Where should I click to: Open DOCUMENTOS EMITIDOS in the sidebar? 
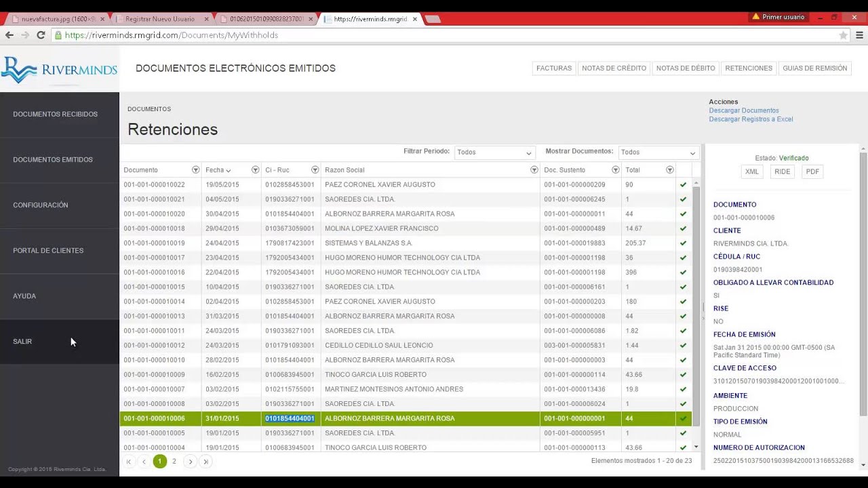(x=60, y=160)
